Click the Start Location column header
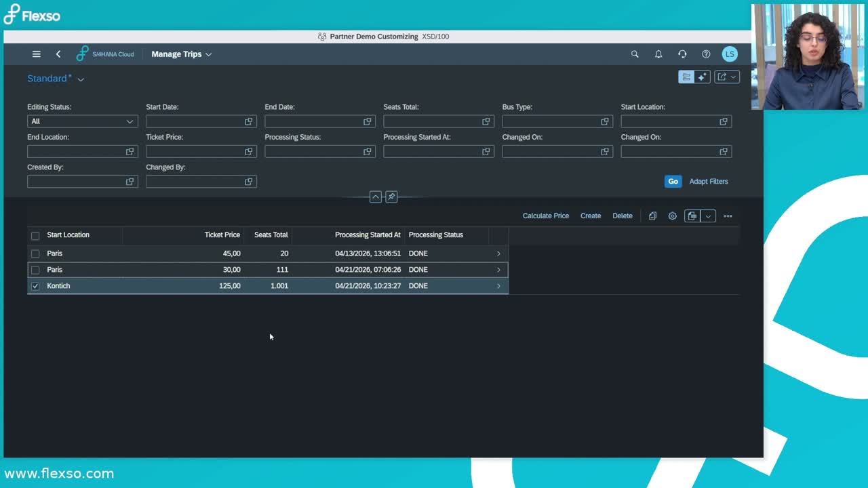Image resolution: width=868 pixels, height=488 pixels. click(68, 235)
